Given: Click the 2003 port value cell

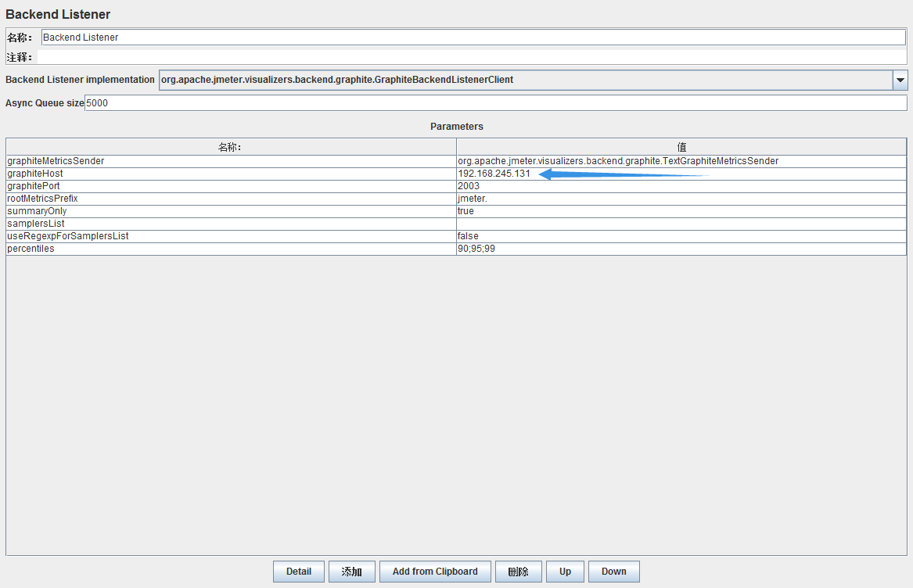Looking at the screenshot, I should 681,186.
